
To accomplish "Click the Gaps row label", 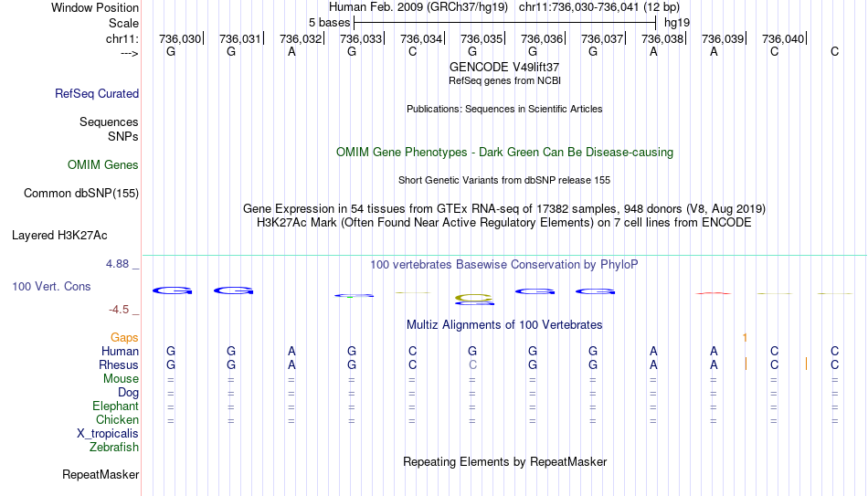I will (124, 338).
